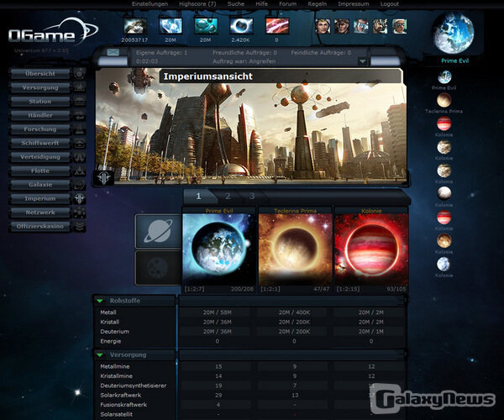The image size is (504, 420).
Task: Go to the Flotte page
Action: (x=40, y=171)
